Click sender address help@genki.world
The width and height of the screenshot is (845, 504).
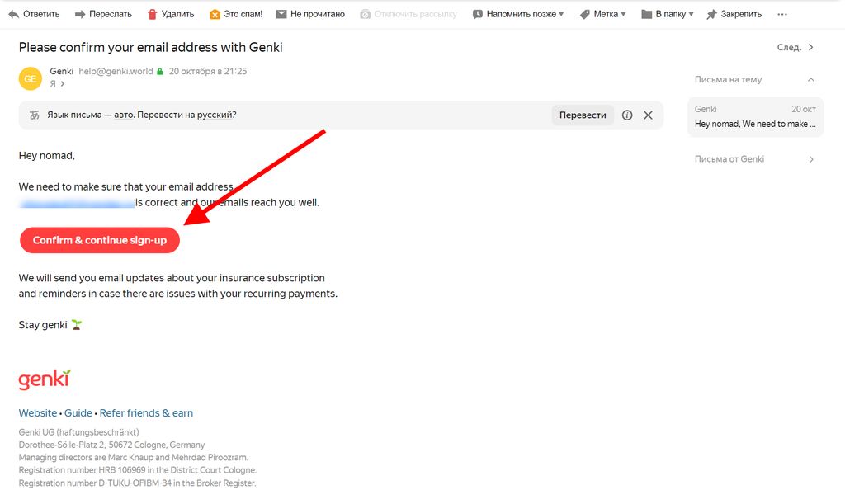click(116, 71)
